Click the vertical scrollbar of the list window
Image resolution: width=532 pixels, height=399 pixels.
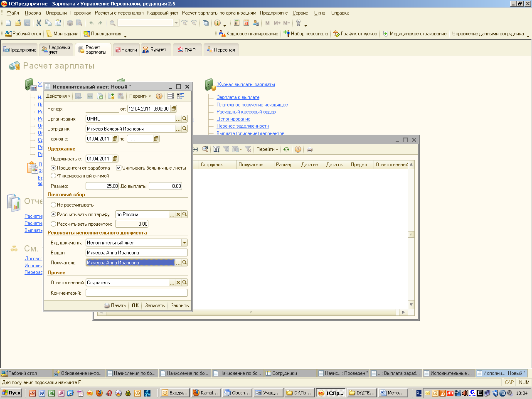411,234
